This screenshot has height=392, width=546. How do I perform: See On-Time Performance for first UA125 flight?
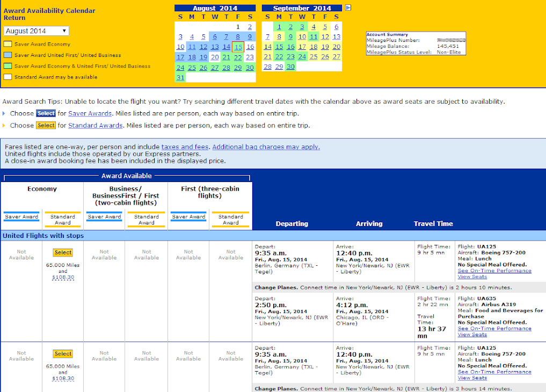click(494, 271)
